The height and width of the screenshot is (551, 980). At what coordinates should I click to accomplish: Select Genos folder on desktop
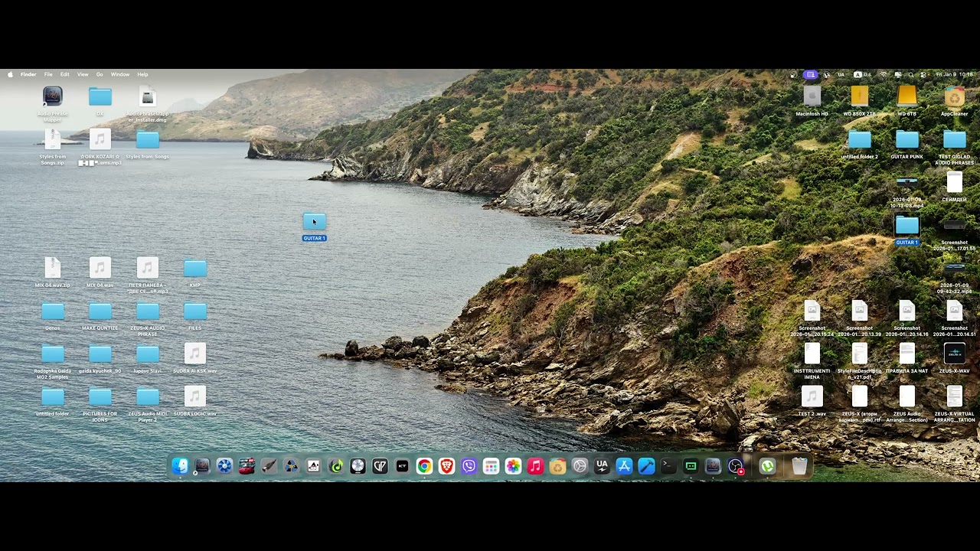53,311
